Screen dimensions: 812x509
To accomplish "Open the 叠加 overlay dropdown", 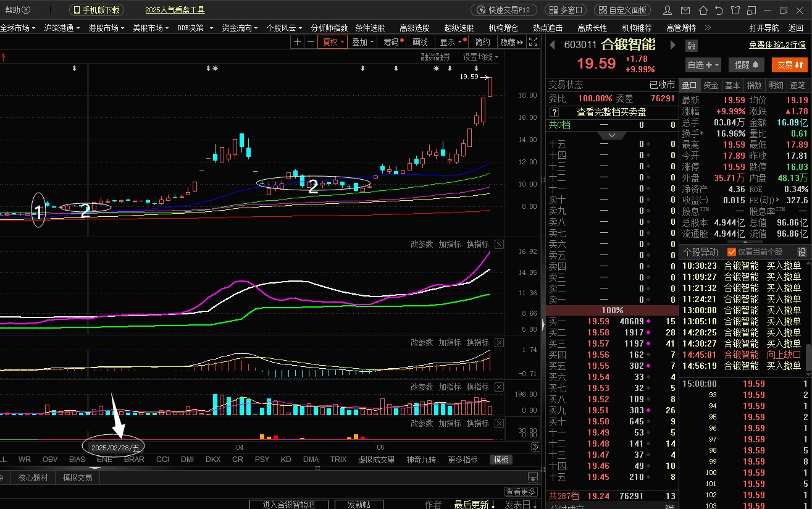I will (363, 42).
